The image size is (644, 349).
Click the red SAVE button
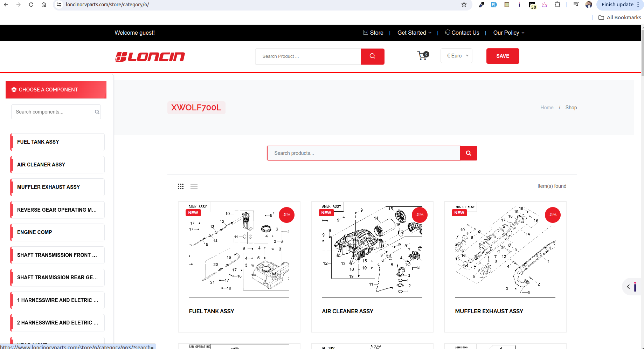[503, 56]
